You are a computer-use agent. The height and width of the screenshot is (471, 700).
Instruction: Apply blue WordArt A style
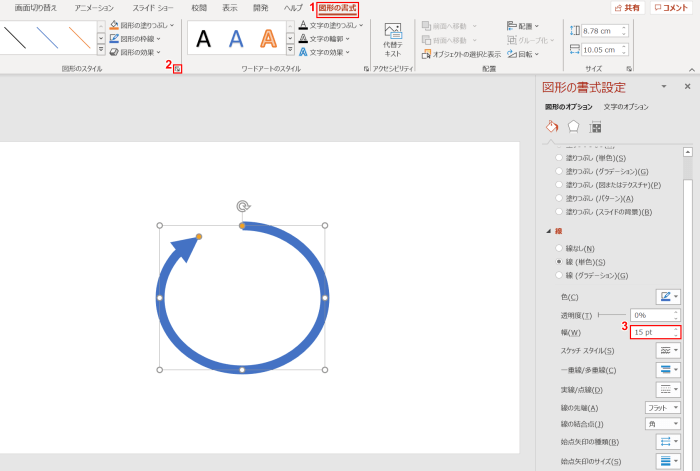point(236,39)
